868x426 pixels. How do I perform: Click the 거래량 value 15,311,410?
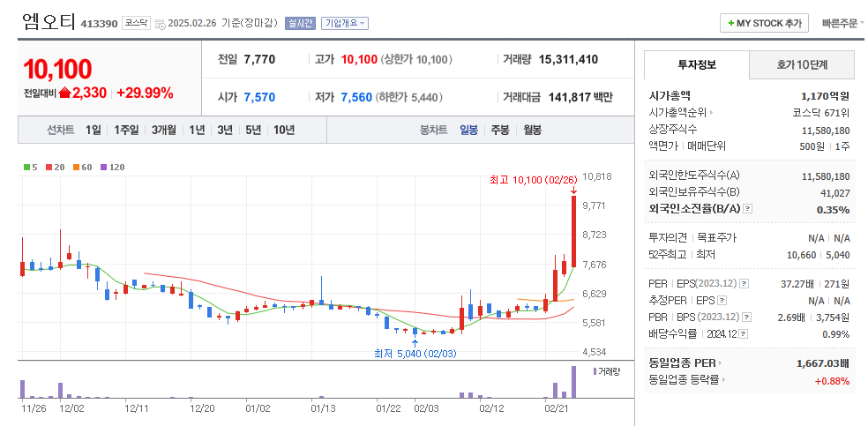click(x=568, y=60)
